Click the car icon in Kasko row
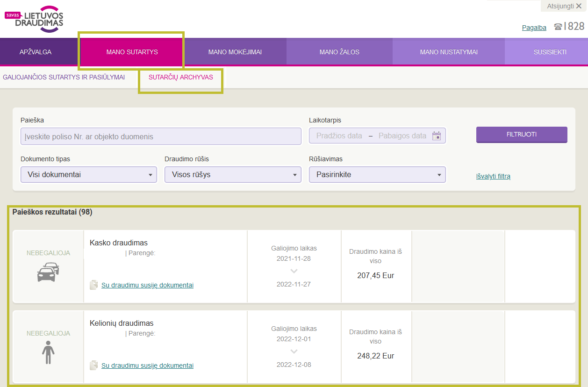 tap(48, 272)
